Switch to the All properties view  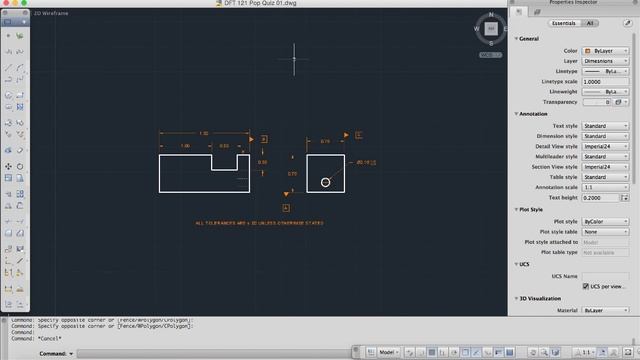[x=590, y=23]
